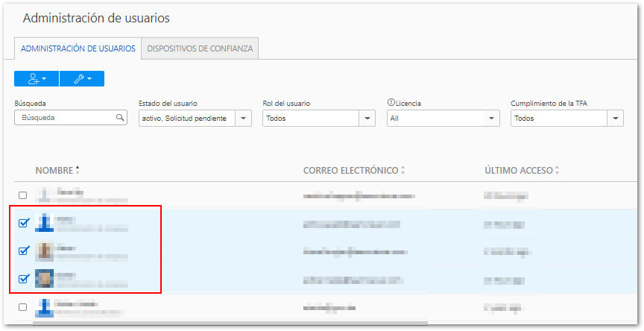
Task: Focus the Búsqueda search field
Action: point(71,118)
